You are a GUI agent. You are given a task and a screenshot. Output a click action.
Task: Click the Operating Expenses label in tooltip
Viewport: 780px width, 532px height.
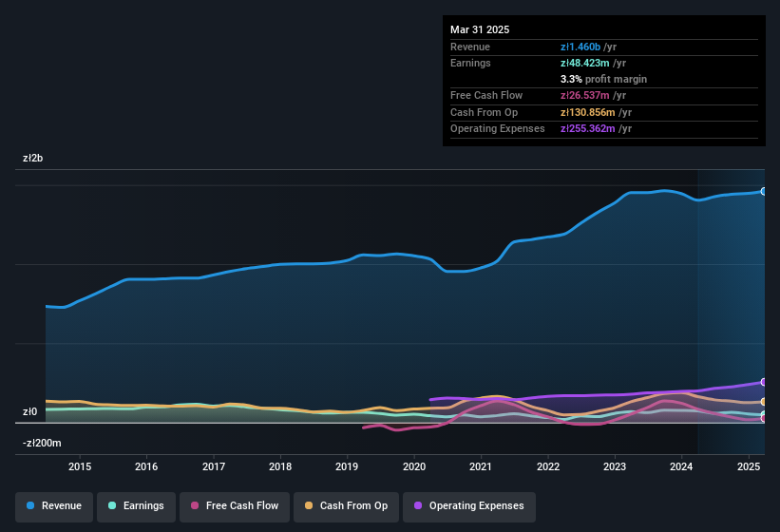[x=498, y=128]
